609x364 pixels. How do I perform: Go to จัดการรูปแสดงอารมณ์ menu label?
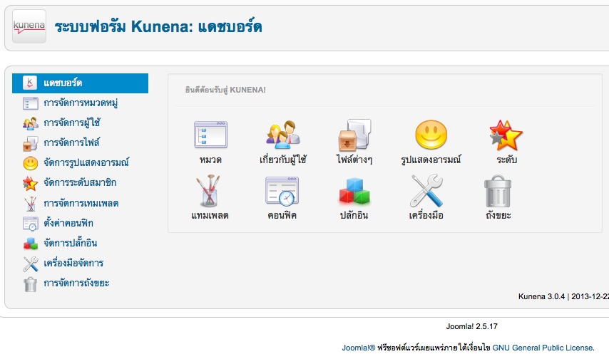[x=86, y=163]
